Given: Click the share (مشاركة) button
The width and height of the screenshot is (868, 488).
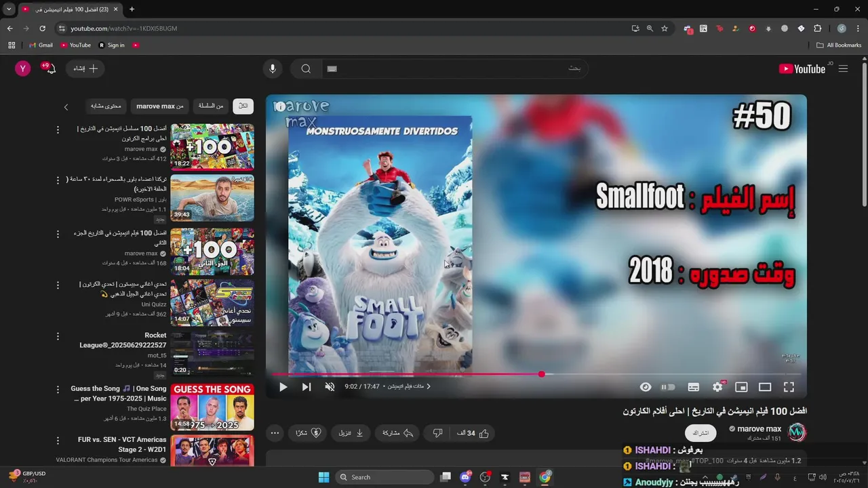Looking at the screenshot, I should coord(398,433).
